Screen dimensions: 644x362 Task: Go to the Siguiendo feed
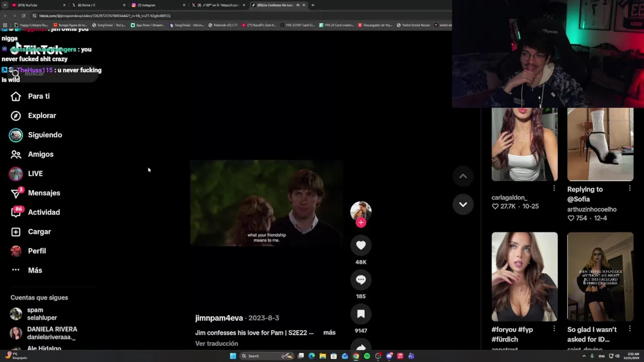point(36,135)
